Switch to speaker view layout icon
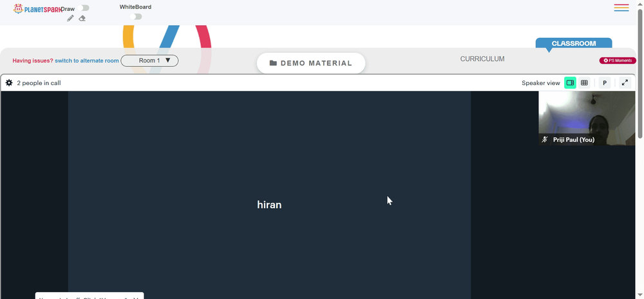 tap(570, 83)
